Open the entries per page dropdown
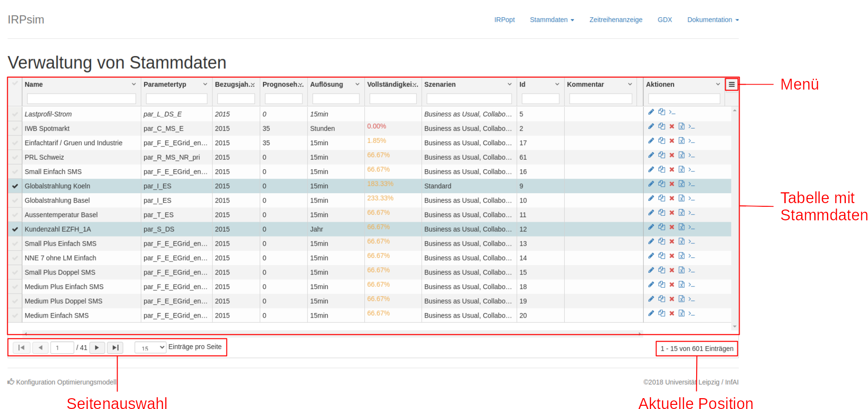The width and height of the screenshot is (868, 409). pos(151,347)
